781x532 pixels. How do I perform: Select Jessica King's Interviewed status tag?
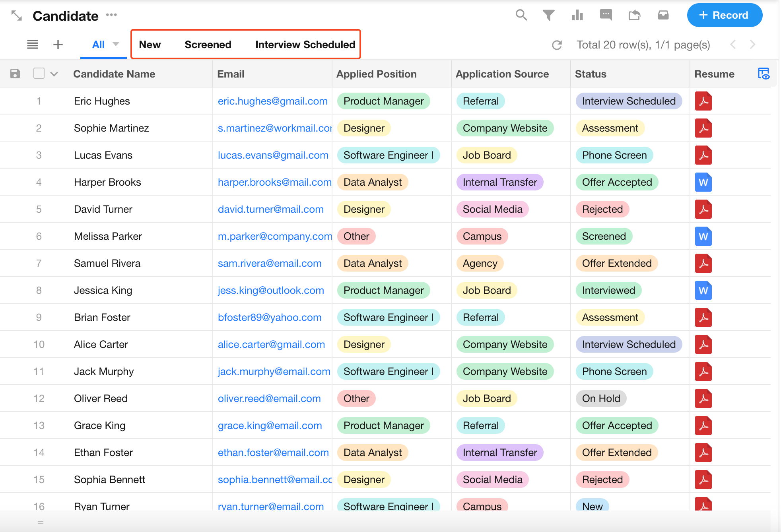click(608, 290)
